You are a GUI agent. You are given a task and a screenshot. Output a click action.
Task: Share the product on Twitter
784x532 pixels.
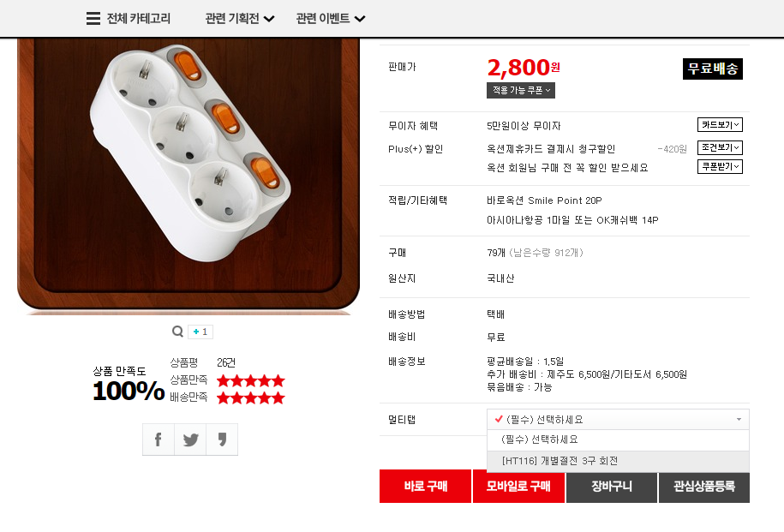tap(190, 439)
